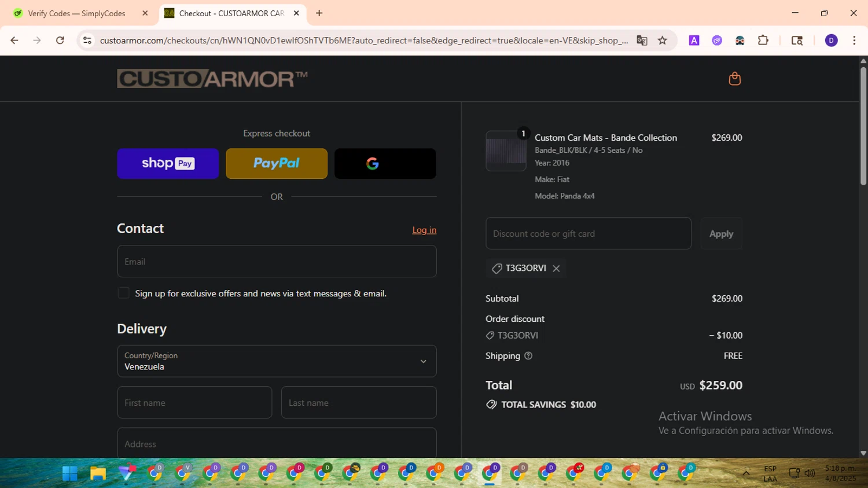868x488 pixels.
Task: Click the Subtotal $269.00 amount
Action: point(727,299)
